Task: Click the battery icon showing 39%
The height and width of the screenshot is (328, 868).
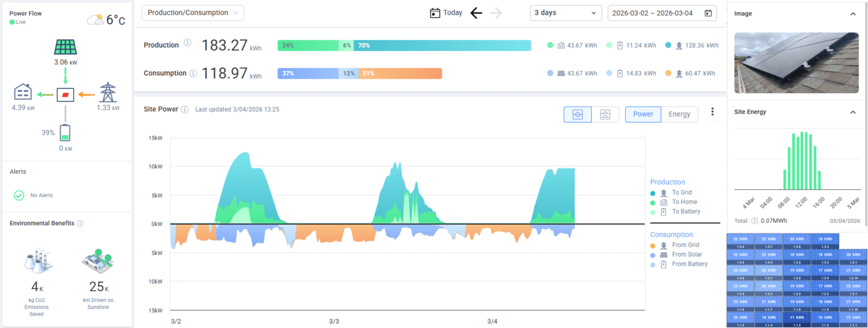Action: point(65,133)
